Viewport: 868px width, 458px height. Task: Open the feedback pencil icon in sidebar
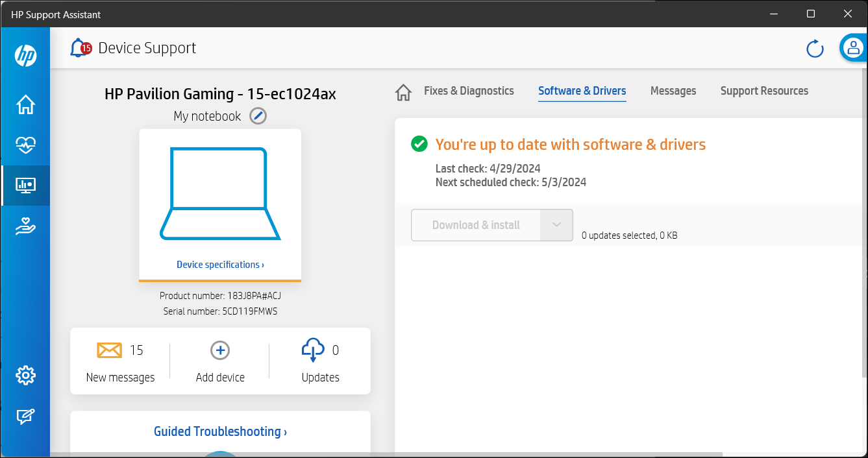coord(25,416)
